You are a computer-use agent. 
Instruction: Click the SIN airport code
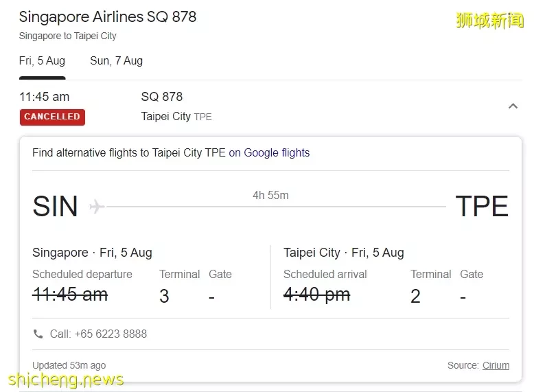[55, 207]
